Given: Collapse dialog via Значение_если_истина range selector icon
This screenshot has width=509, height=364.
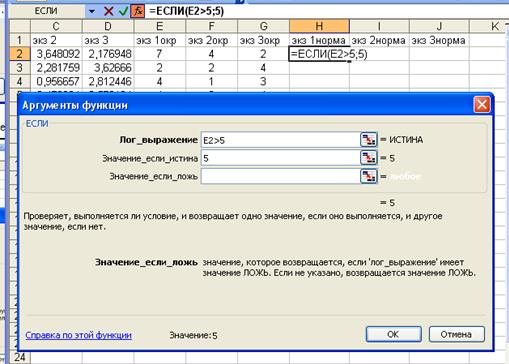Looking at the screenshot, I should point(368,158).
